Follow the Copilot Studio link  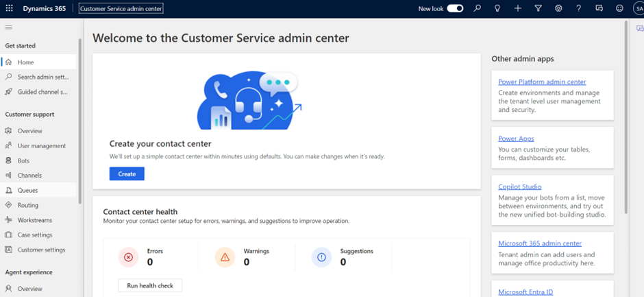(x=520, y=187)
